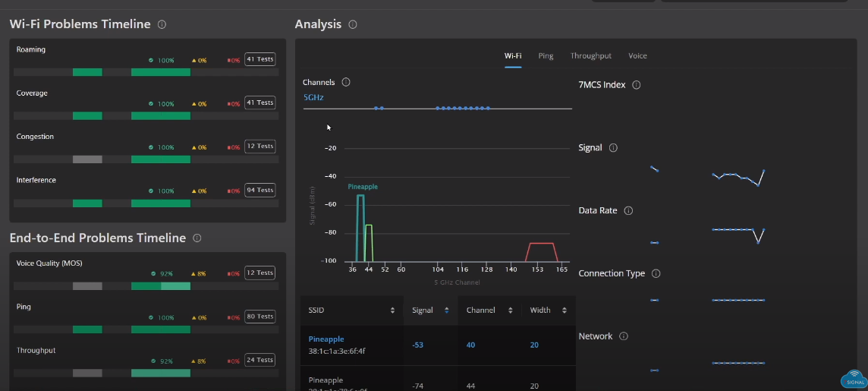Click the Channels info icon
Image resolution: width=868 pixels, height=391 pixels.
346,82
